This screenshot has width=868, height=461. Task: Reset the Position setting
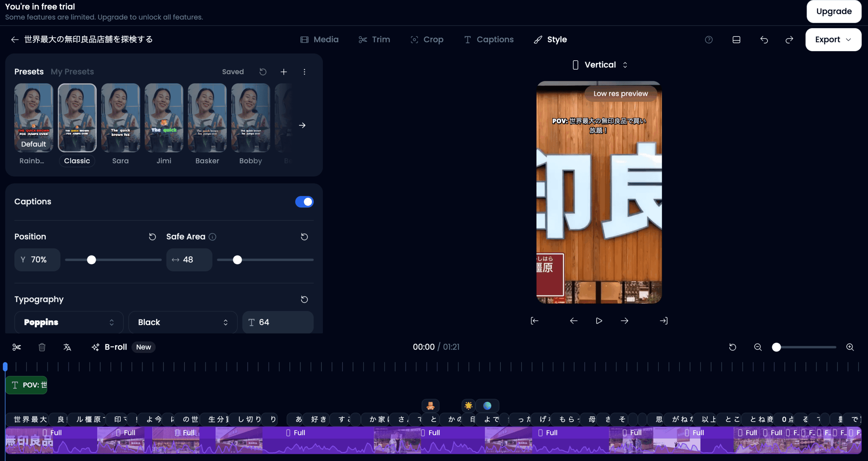coord(152,237)
